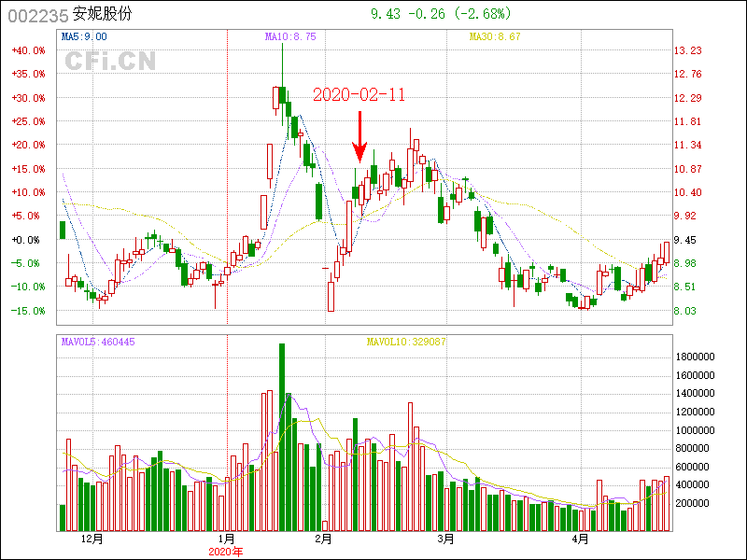Viewport: 747px width, 560px height.
Task: Click the +40.0% percentage axis label
Action: [28, 50]
